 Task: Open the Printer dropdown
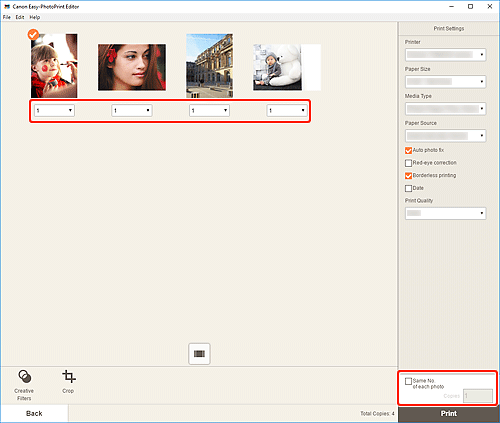445,55
